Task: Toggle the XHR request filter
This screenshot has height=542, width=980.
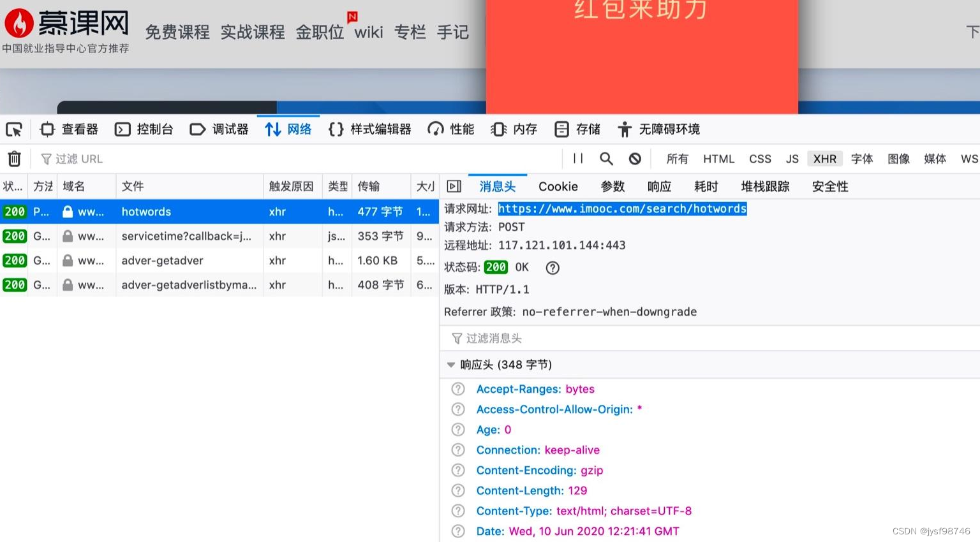Action: pyautogui.click(x=825, y=159)
